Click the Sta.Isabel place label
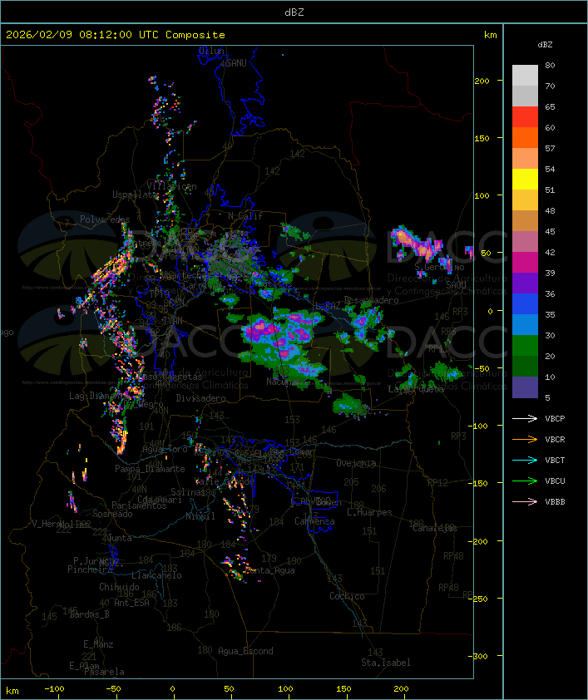 [386, 663]
